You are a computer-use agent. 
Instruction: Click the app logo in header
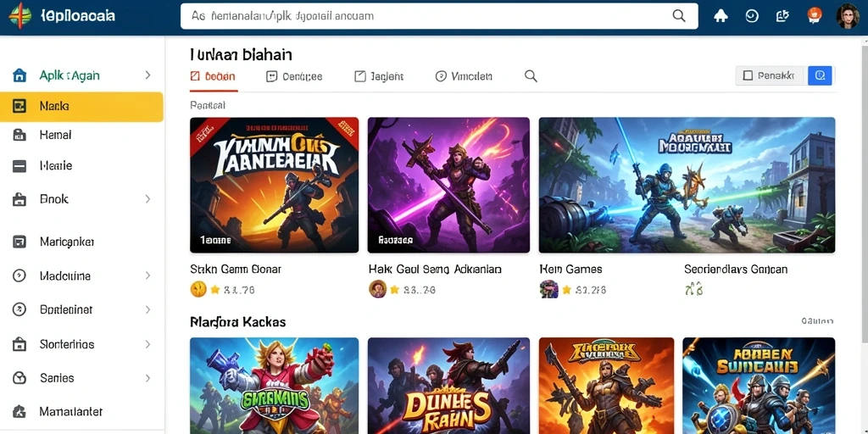pos(20,15)
